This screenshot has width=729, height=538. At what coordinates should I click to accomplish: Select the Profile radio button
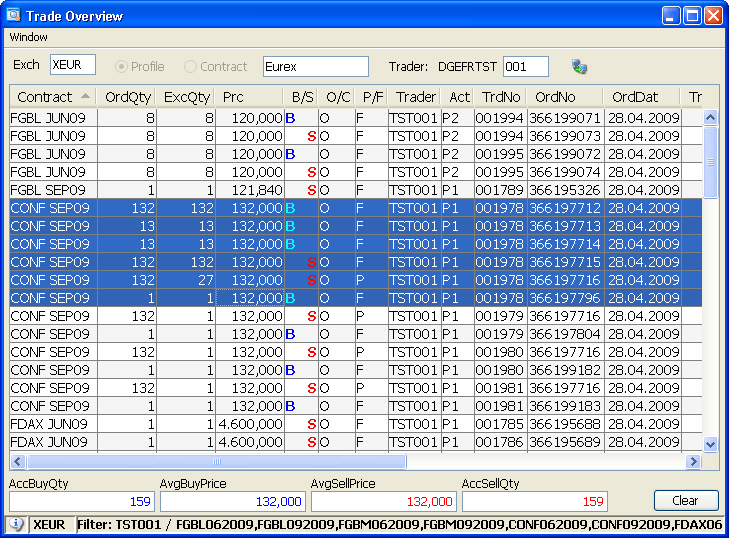tap(123, 67)
